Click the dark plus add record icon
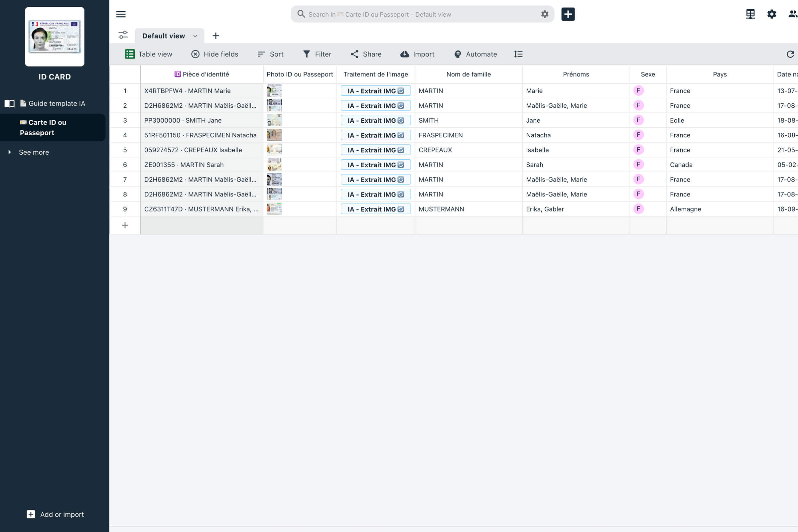 pyautogui.click(x=568, y=14)
